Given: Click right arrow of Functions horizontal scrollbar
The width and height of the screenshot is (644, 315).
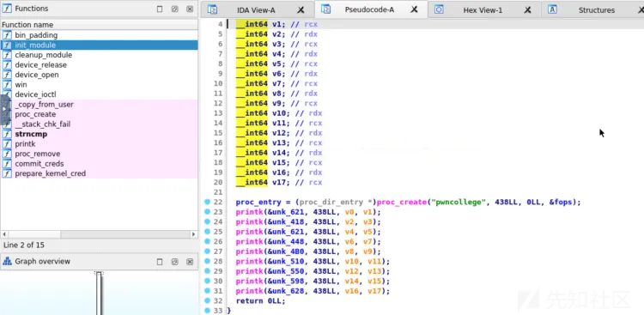Looking at the screenshot, I should tap(193, 234).
